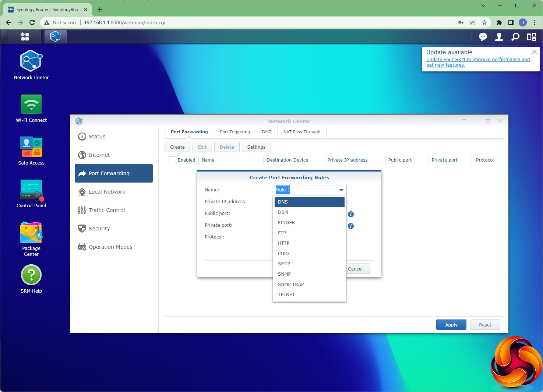Choose SNMP from the name list

(x=310, y=274)
